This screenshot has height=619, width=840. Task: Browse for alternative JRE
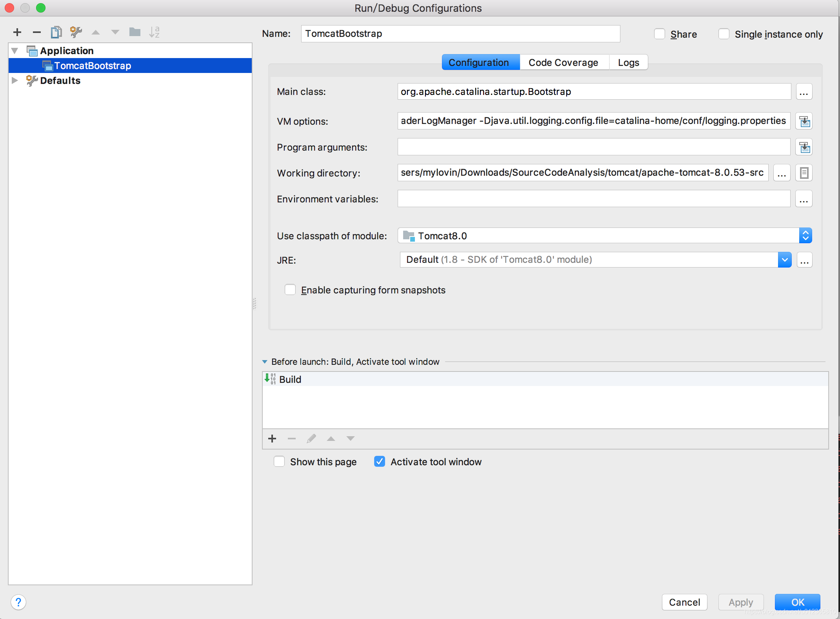pyautogui.click(x=804, y=260)
